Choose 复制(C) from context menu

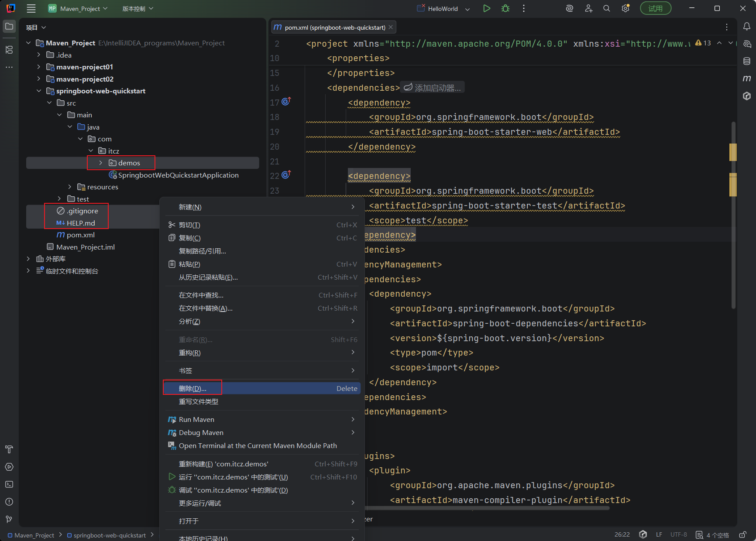click(262, 238)
